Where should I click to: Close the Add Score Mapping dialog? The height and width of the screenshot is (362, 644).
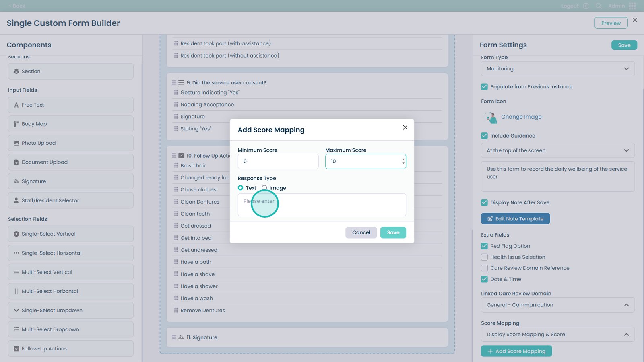[405, 128]
